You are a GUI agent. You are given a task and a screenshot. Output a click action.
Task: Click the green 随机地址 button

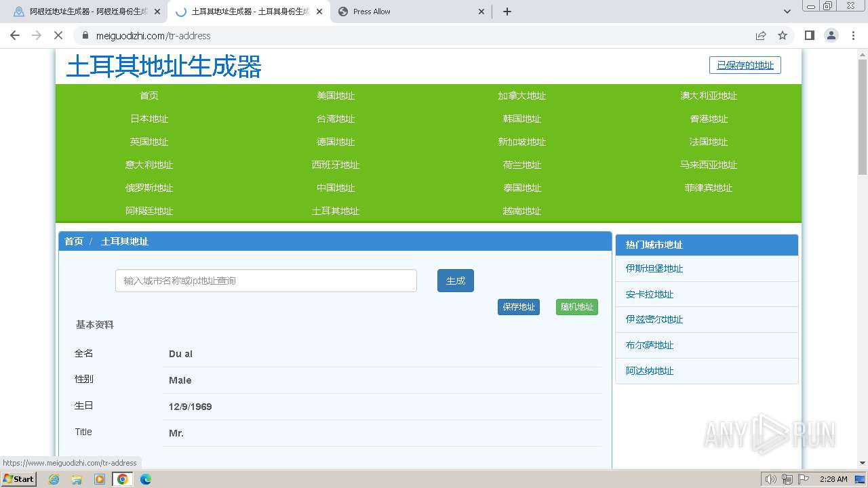pos(577,307)
